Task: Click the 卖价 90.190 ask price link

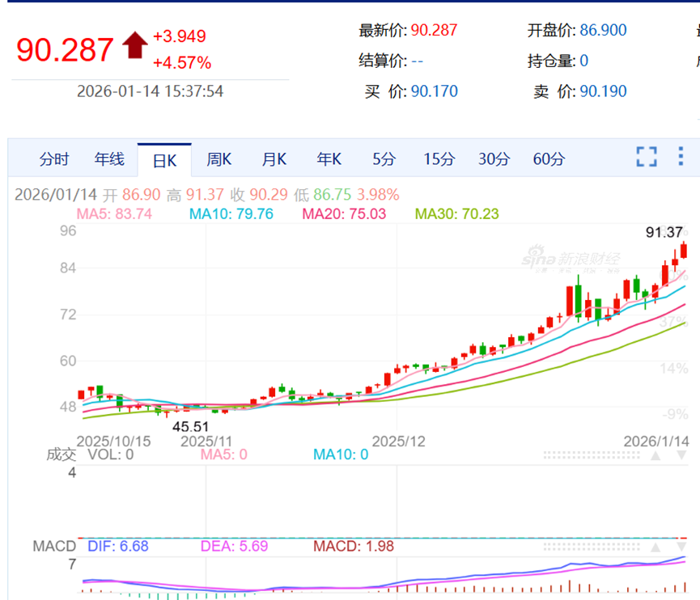Action: 603,91
